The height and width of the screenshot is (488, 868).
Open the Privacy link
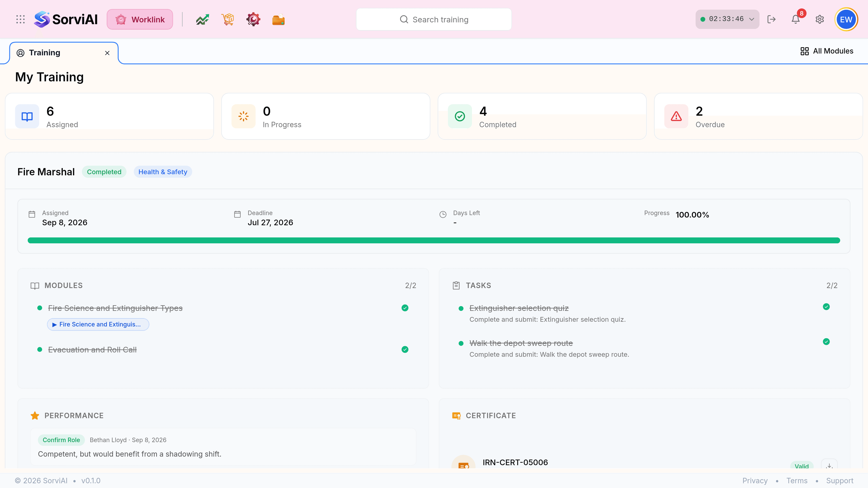[755, 481]
